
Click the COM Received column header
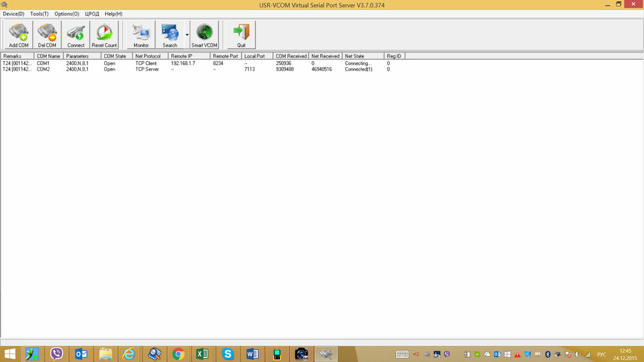click(291, 56)
